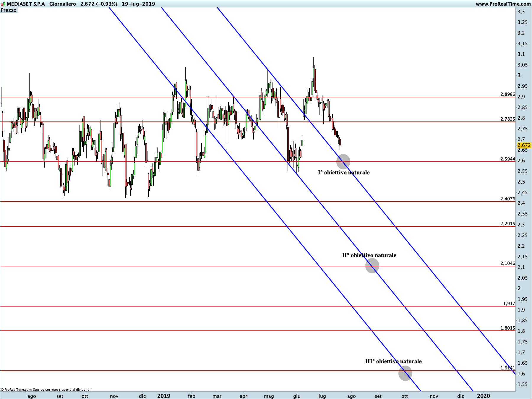Click the 2,7825 level label
Viewport: 532px width, 399px height.
pos(507,119)
